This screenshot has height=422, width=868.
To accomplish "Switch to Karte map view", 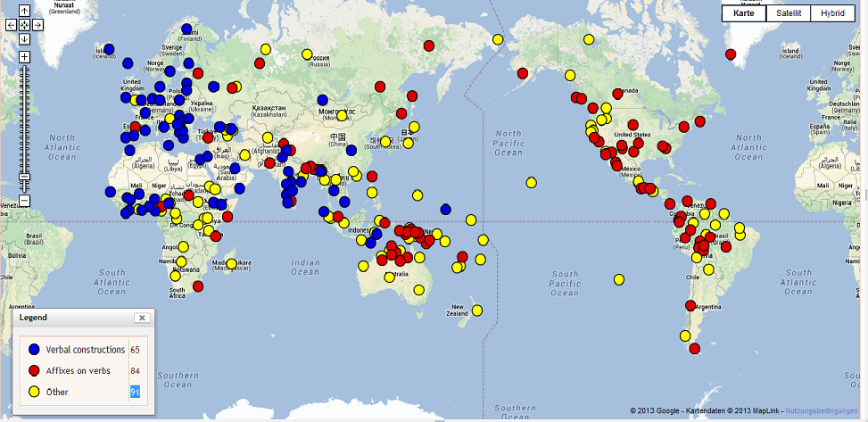I will pyautogui.click(x=745, y=12).
